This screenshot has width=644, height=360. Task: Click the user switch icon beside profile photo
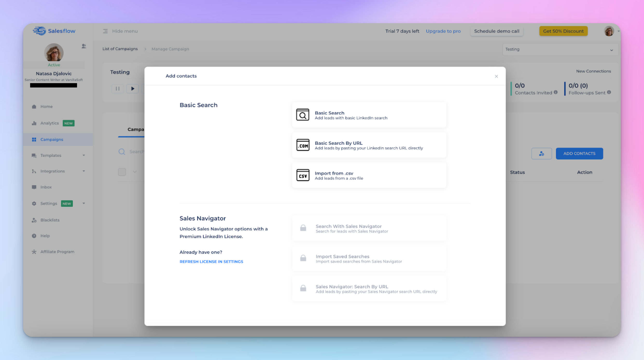pyautogui.click(x=84, y=46)
